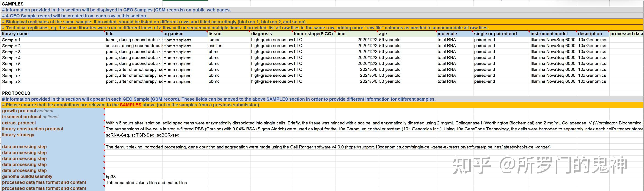
Task: Click the PROTOCOLS section heading cell
Action: coord(16,93)
